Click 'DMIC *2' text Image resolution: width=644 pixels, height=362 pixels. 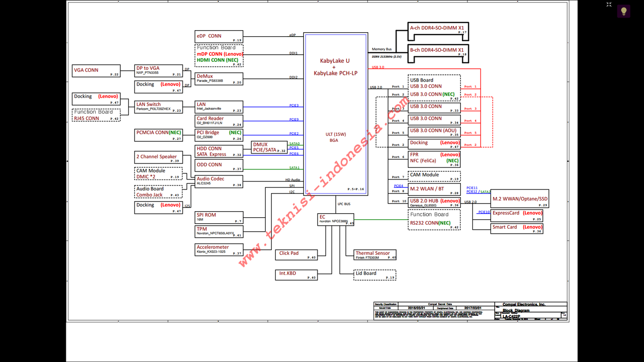pyautogui.click(x=146, y=176)
